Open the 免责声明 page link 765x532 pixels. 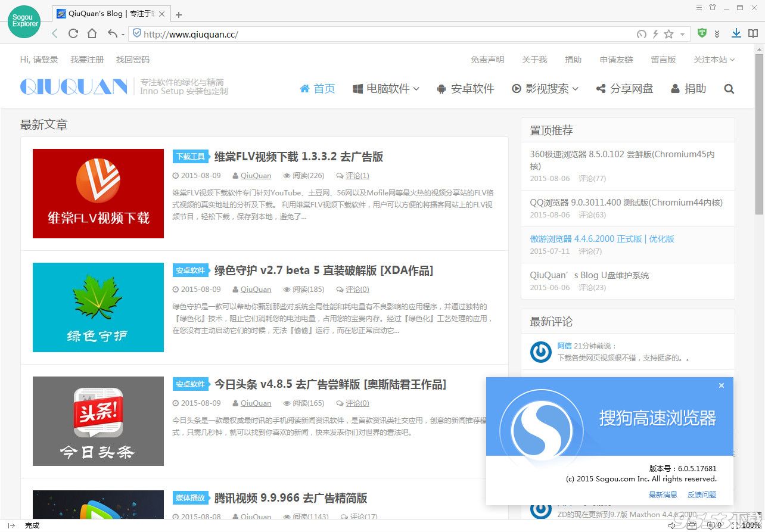pos(487,60)
